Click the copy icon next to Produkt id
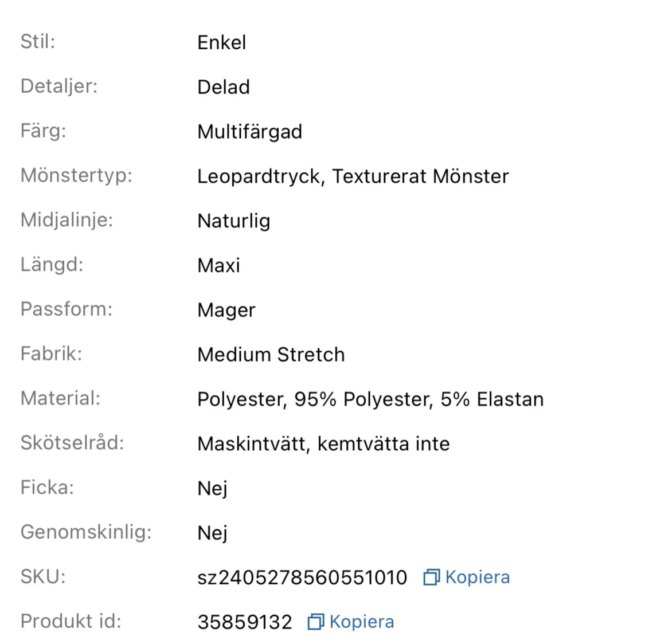 316,622
